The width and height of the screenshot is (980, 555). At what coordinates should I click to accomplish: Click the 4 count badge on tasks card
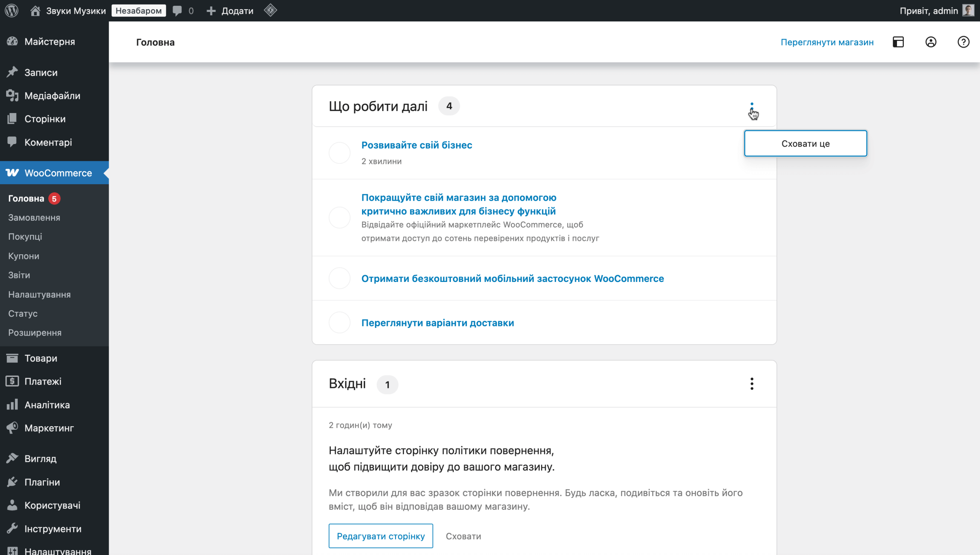click(x=449, y=106)
